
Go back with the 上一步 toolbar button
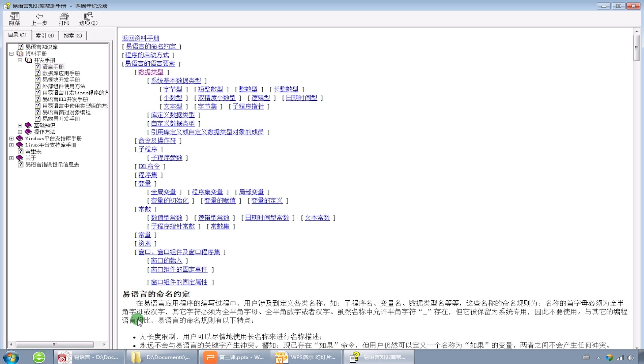(39, 19)
